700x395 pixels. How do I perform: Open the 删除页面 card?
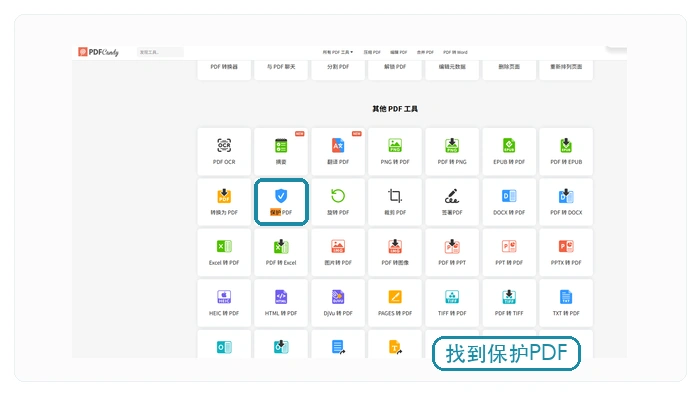509,70
